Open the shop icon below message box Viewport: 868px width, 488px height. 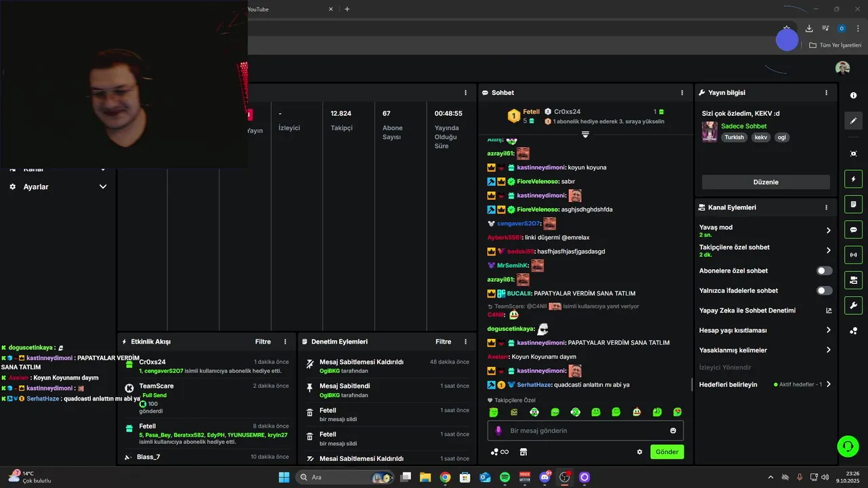523,452
